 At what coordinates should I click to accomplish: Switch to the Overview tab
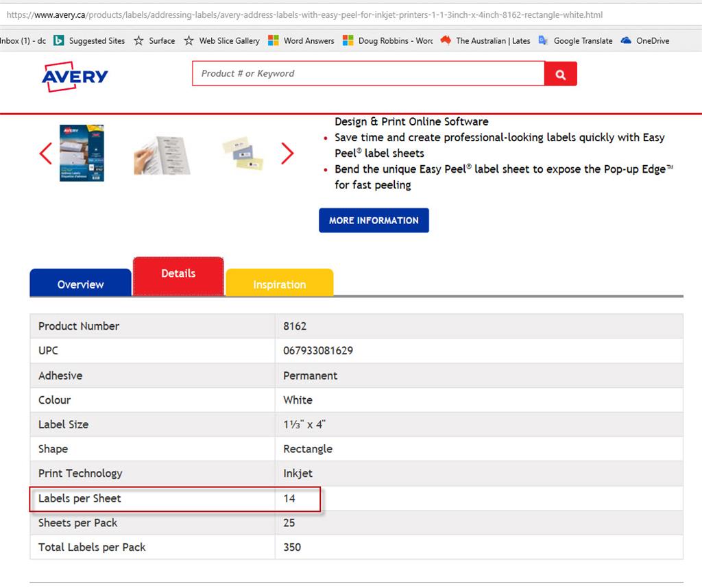tap(81, 282)
